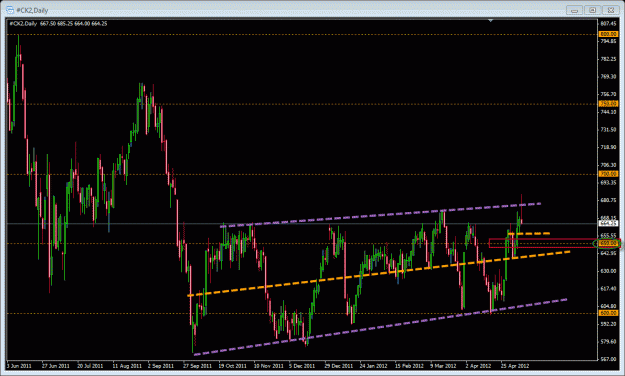Image resolution: width=625 pixels, height=376 pixels.
Task: Click the 782.25 price scale value
Action: pyautogui.click(x=608, y=59)
